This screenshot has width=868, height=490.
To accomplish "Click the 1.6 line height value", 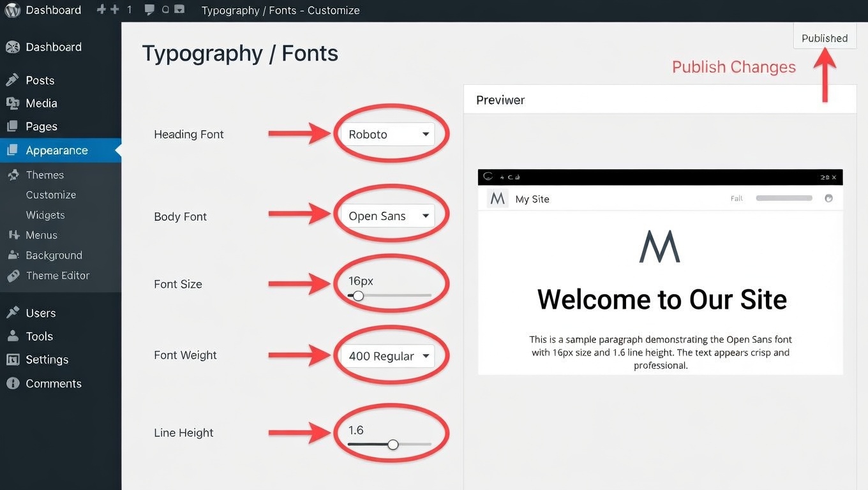I will tap(355, 430).
